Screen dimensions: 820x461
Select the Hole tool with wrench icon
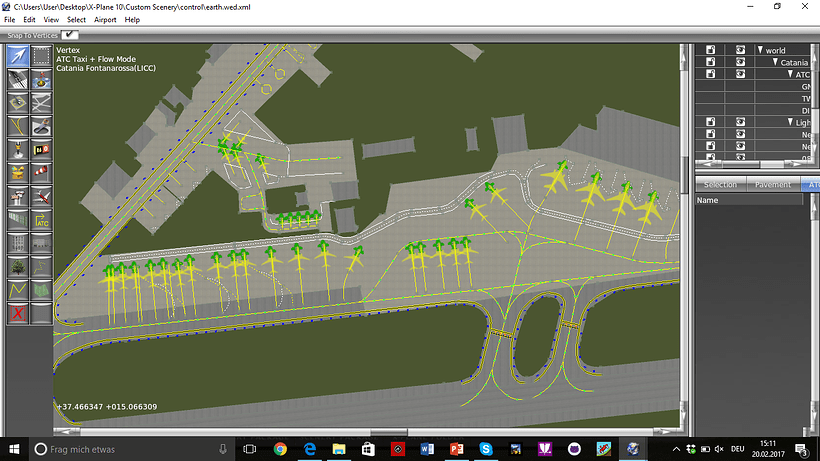[x=41, y=126]
